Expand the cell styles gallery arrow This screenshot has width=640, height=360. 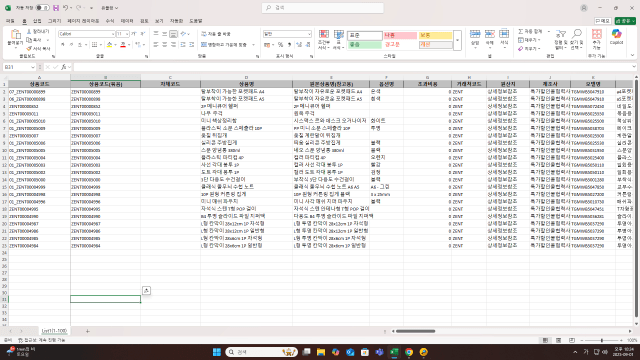(x=458, y=40)
